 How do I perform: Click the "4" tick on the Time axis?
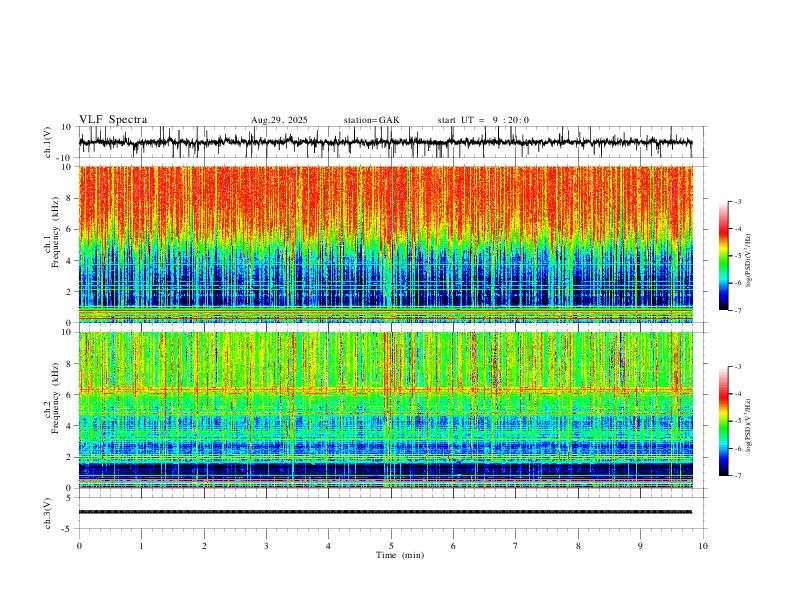(x=328, y=546)
